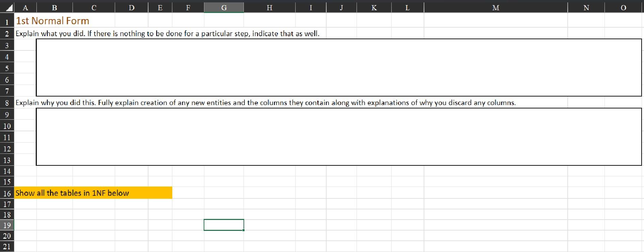Click the '1st Normal Form' title cell

52,21
